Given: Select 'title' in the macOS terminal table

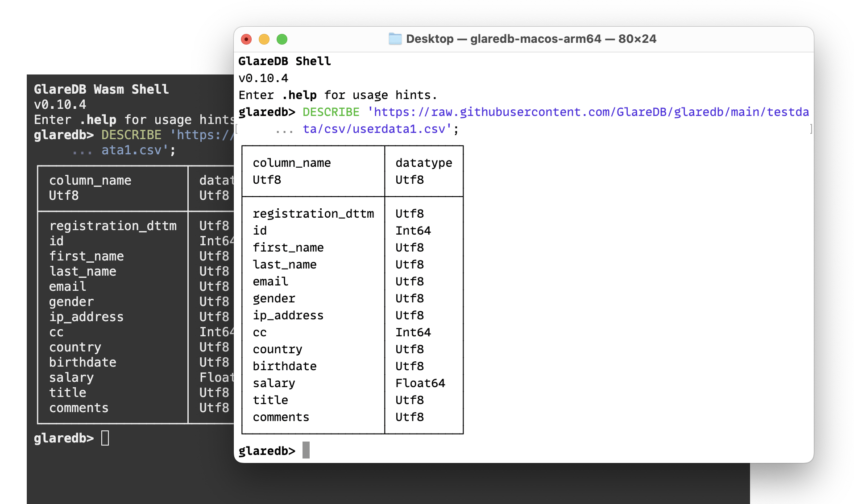Looking at the screenshot, I should coord(270,400).
